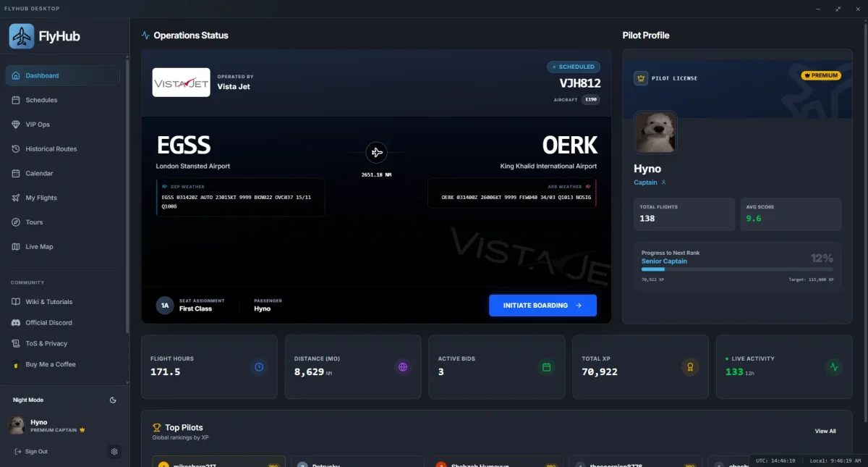Click the Local time display

pos(834,460)
